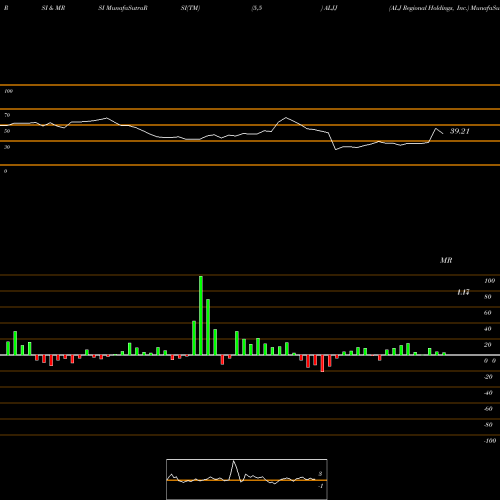Click the 60 label on MR axis
This screenshot has width=500, height=500.
click(488, 313)
